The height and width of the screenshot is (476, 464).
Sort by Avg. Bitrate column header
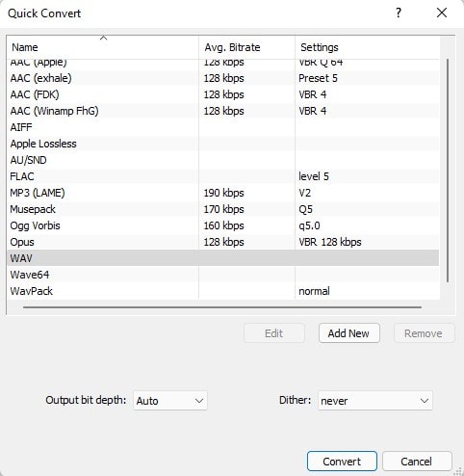246,47
